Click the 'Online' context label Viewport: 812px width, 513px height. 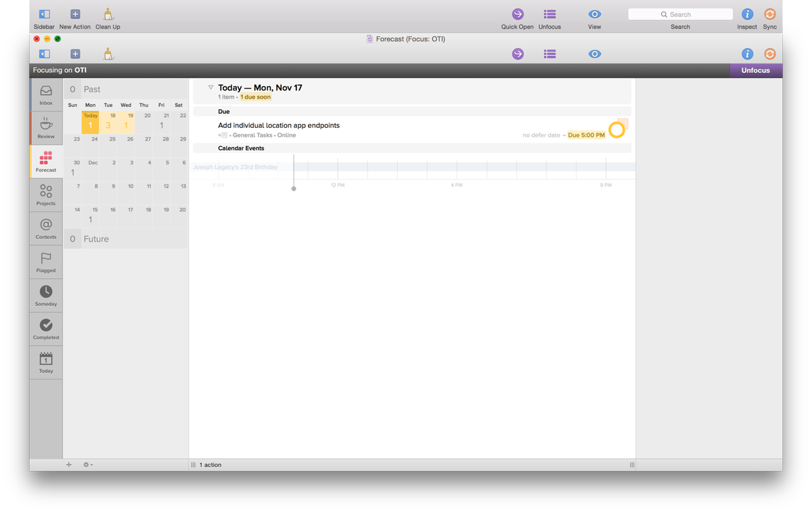(x=286, y=135)
